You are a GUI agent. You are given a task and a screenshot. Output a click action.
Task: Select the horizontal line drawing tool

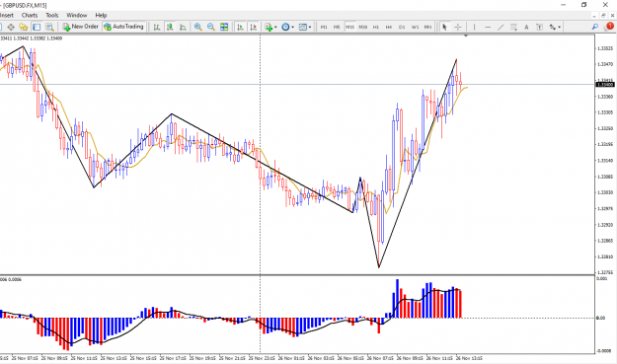[x=488, y=27]
